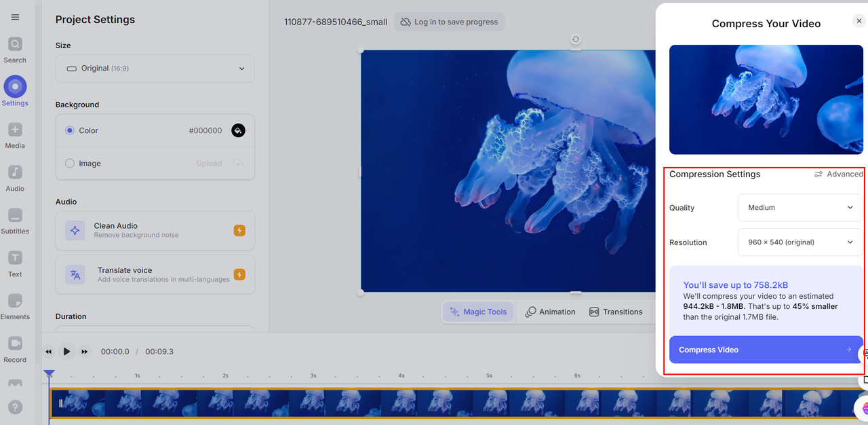Click Log in to save progress
Viewport: 868px width, 425px height.
(449, 22)
